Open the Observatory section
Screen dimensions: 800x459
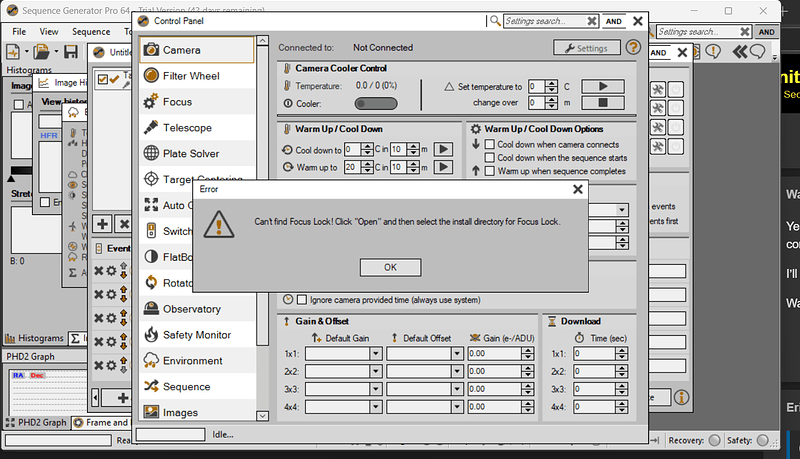197,309
